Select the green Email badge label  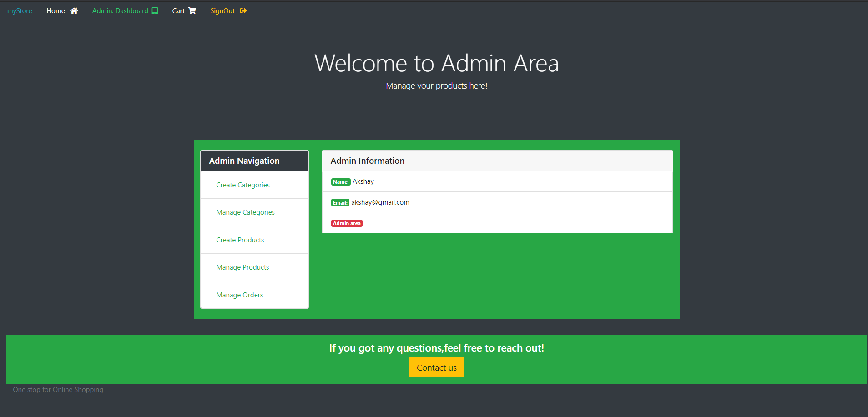click(x=340, y=202)
